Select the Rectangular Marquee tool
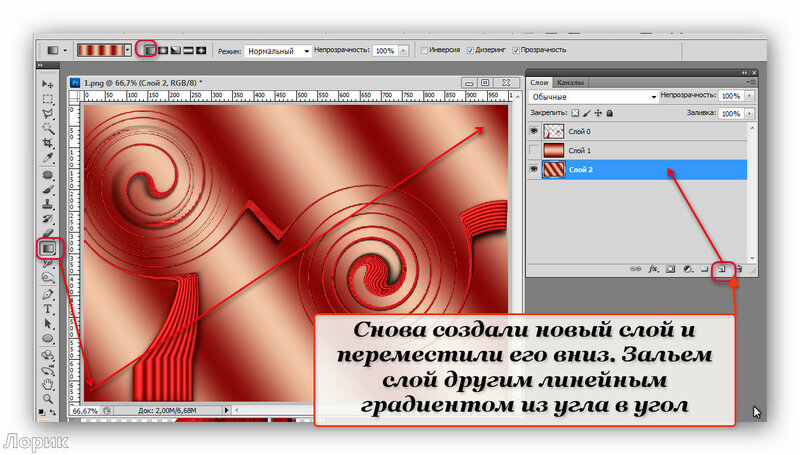Screen dimensions: 800x455 (x=48, y=99)
